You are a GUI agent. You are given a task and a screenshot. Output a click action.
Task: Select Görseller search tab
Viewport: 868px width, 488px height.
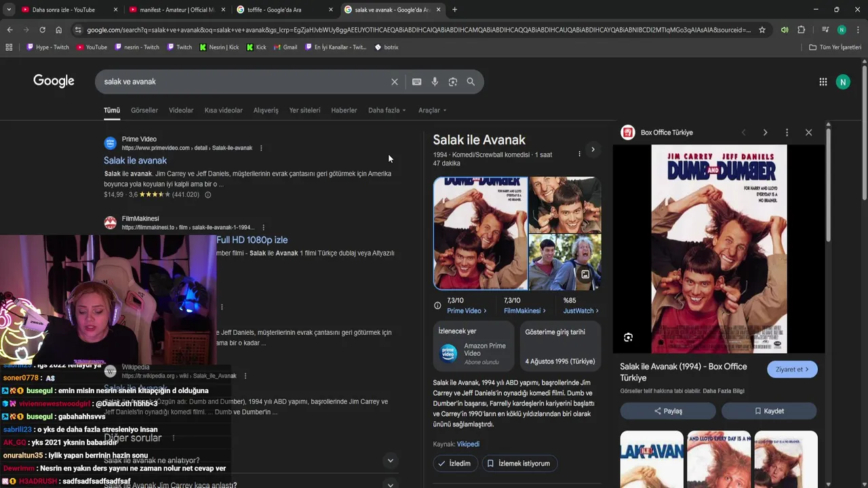point(144,110)
